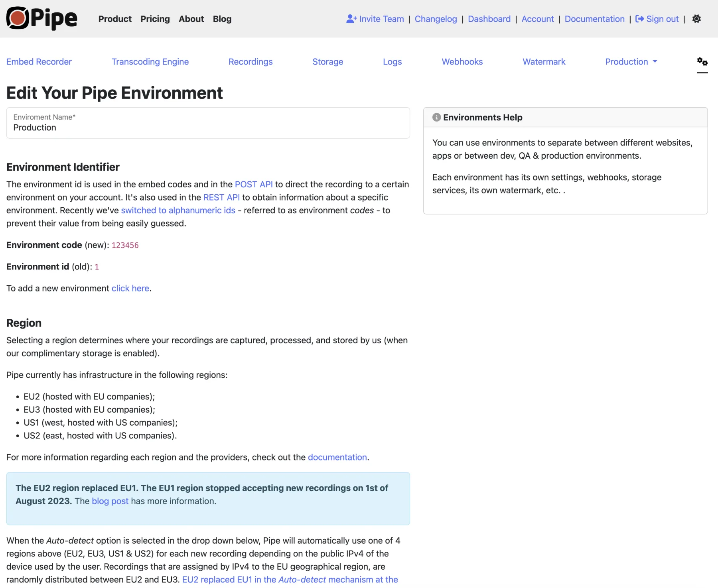
Task: Follow the POST API link
Action: (254, 184)
